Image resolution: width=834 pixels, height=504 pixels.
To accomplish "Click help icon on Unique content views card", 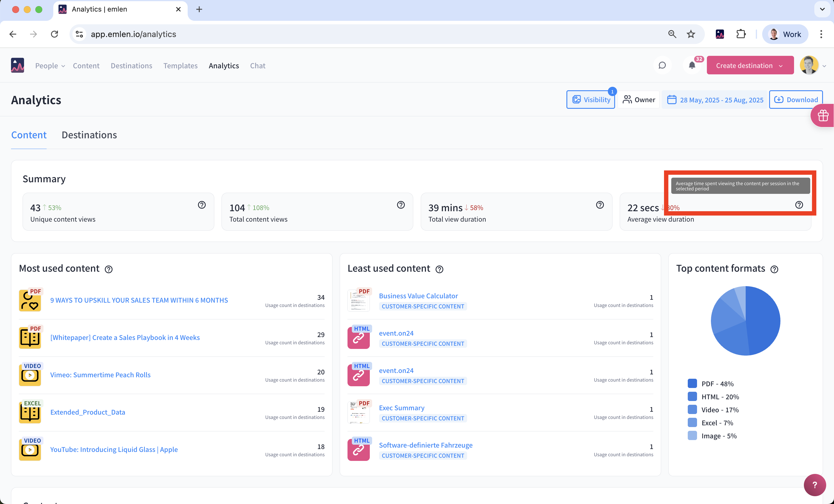I will [x=202, y=205].
